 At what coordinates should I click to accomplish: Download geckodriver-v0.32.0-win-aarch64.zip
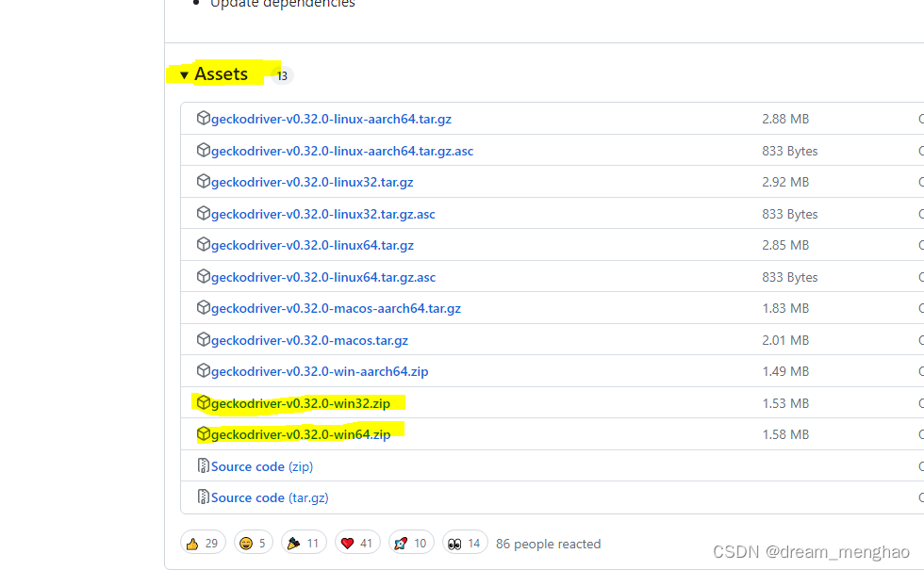[320, 371]
